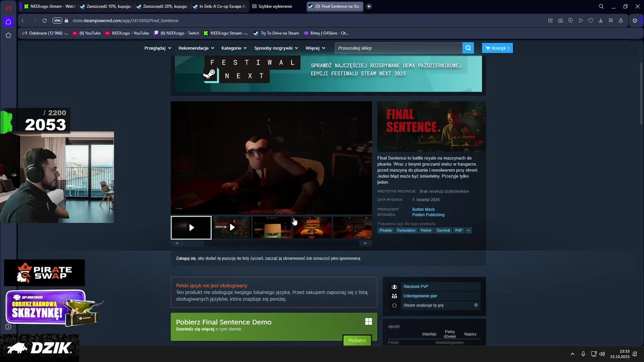Select the last screenshot thumbnail in strip
The image size is (644, 362).
click(x=352, y=228)
